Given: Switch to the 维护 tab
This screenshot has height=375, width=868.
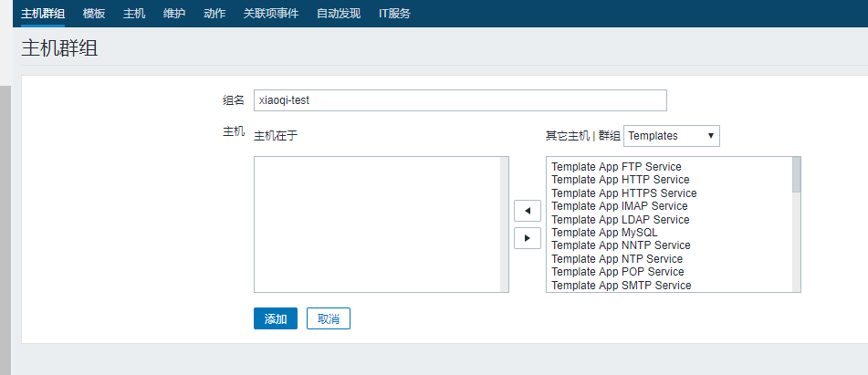Looking at the screenshot, I should 174,13.
